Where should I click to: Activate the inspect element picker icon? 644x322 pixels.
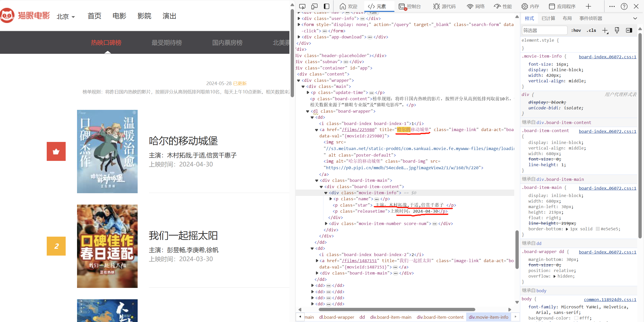(302, 6)
